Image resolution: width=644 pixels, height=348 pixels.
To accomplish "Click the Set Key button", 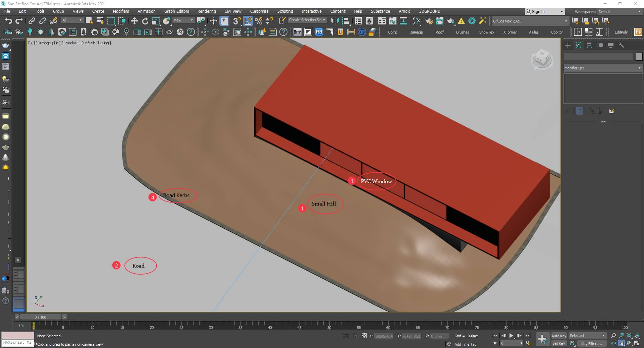I will [558, 343].
